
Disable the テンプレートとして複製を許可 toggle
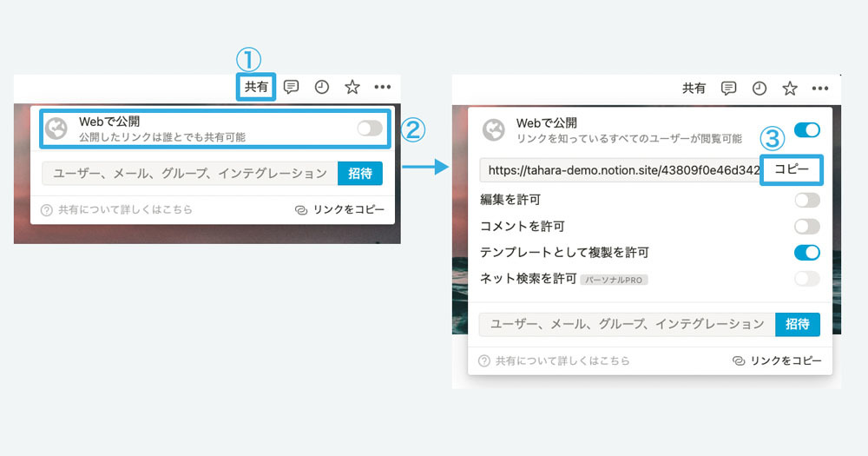pyautogui.click(x=807, y=253)
